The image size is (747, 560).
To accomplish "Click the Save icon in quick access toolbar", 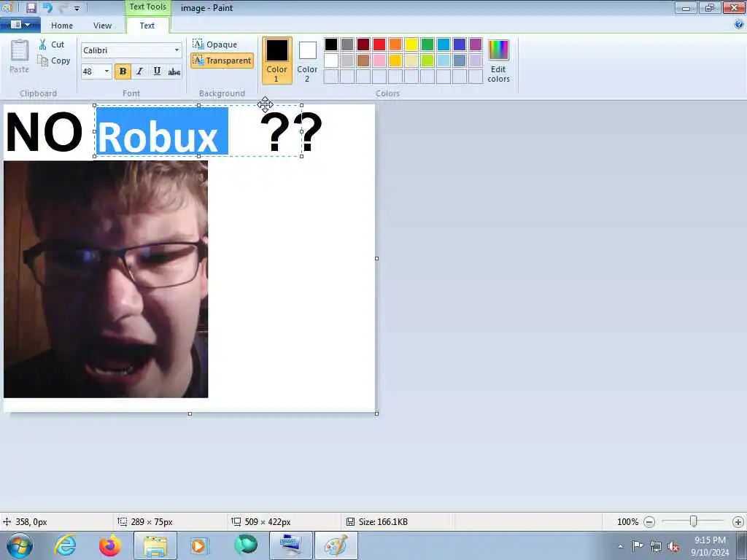I will [31, 7].
